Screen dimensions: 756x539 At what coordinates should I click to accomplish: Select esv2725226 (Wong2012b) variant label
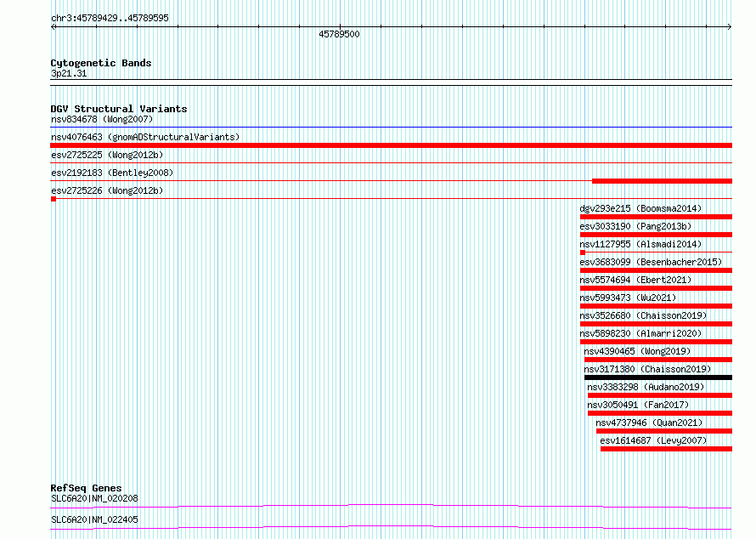point(107,190)
